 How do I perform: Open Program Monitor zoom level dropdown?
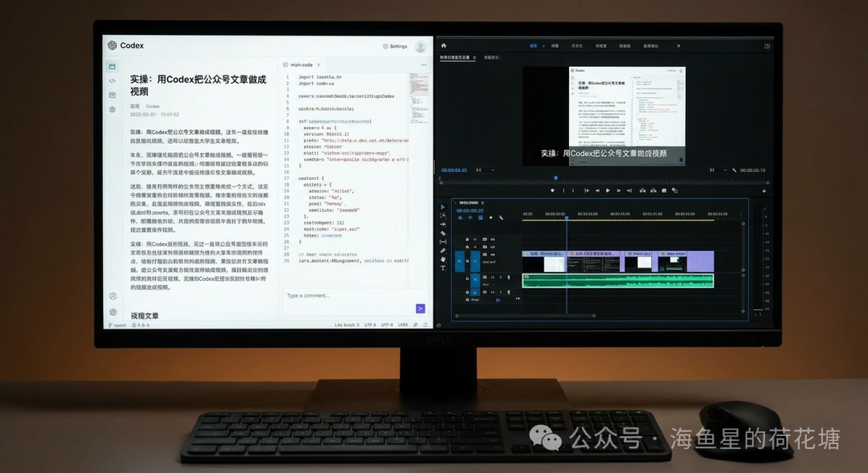(485, 170)
